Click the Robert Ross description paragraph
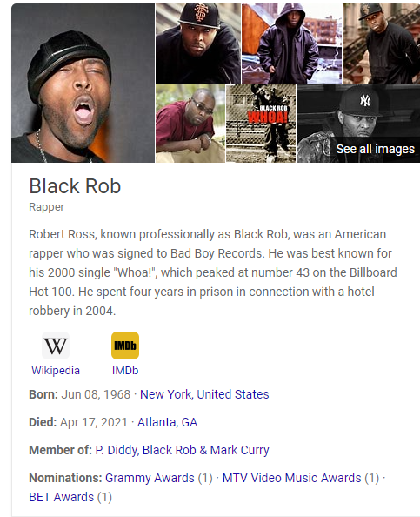This screenshot has width=420, height=517. pos(213,272)
